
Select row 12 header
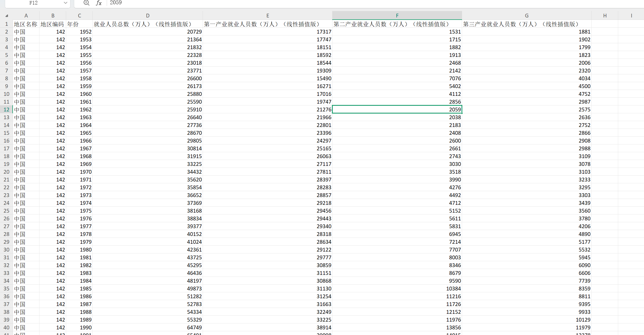click(x=6, y=110)
